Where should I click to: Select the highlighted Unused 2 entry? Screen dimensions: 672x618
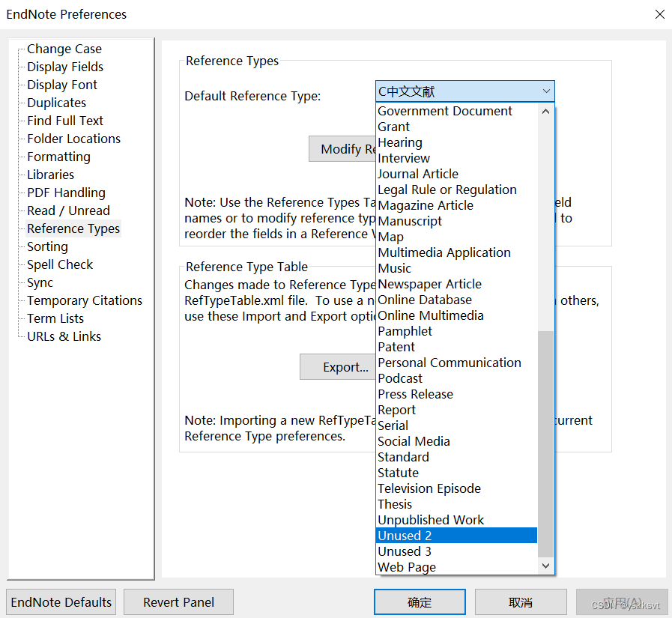point(456,536)
